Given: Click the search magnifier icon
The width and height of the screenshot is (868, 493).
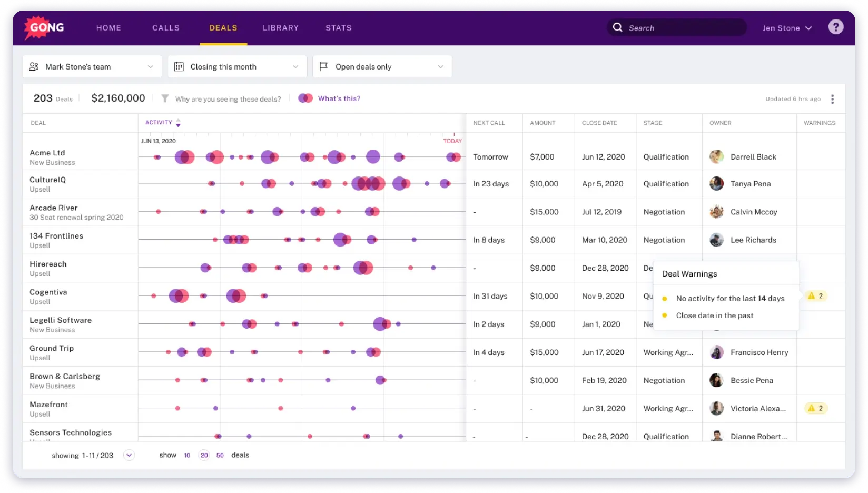Looking at the screenshot, I should click(x=617, y=27).
